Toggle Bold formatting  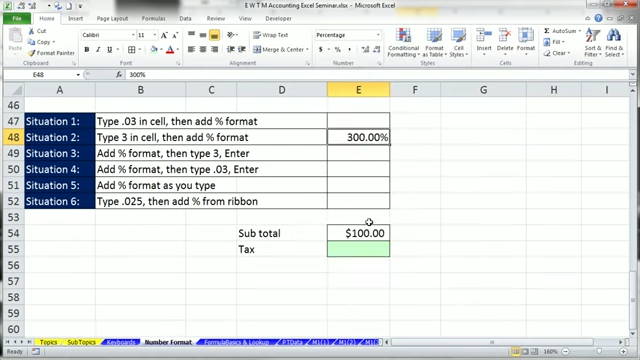(87, 49)
